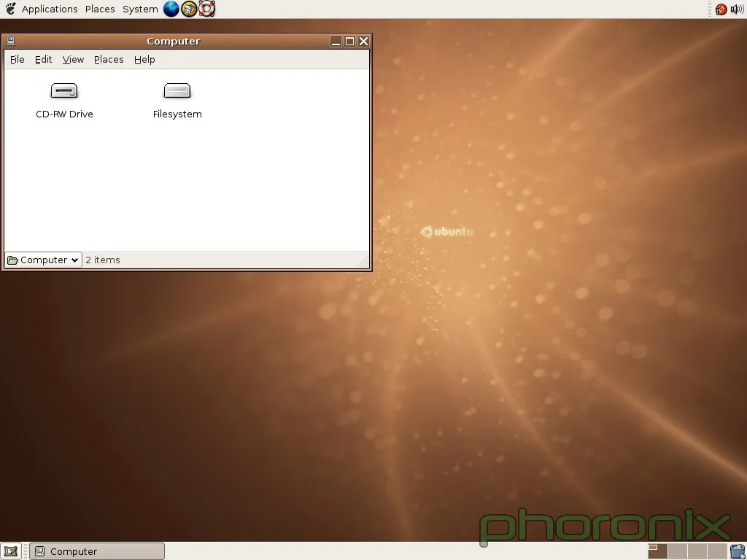
Task: Click the Computer window title bar icon
Action: click(x=11, y=41)
